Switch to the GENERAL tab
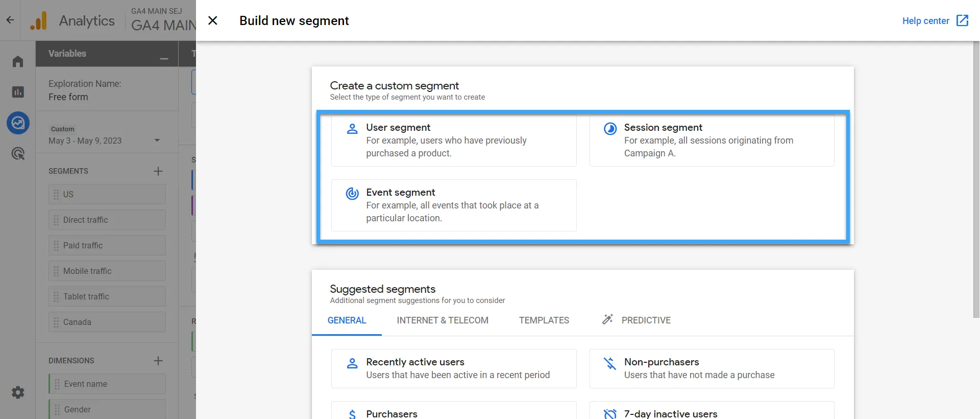This screenshot has height=419, width=980. coord(347,320)
